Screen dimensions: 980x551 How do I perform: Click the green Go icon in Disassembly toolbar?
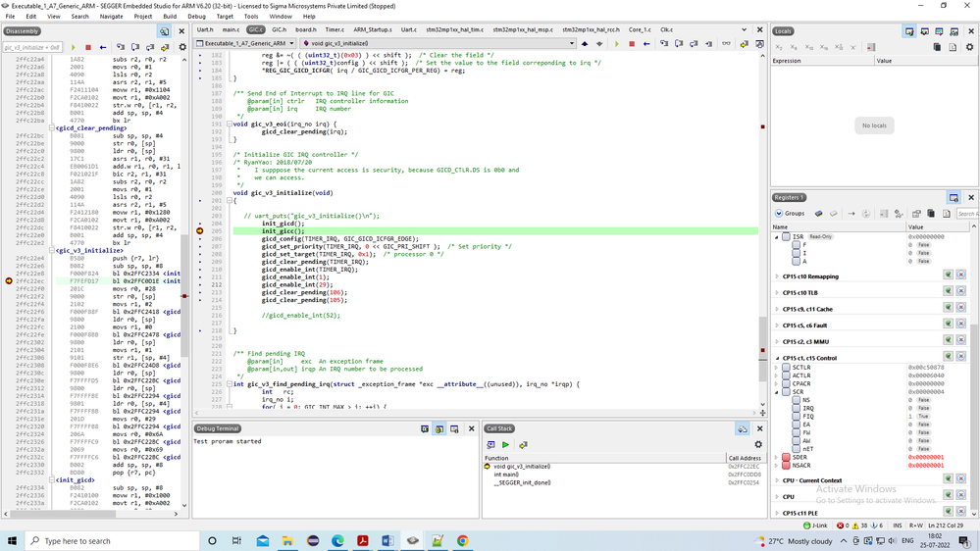(x=74, y=47)
